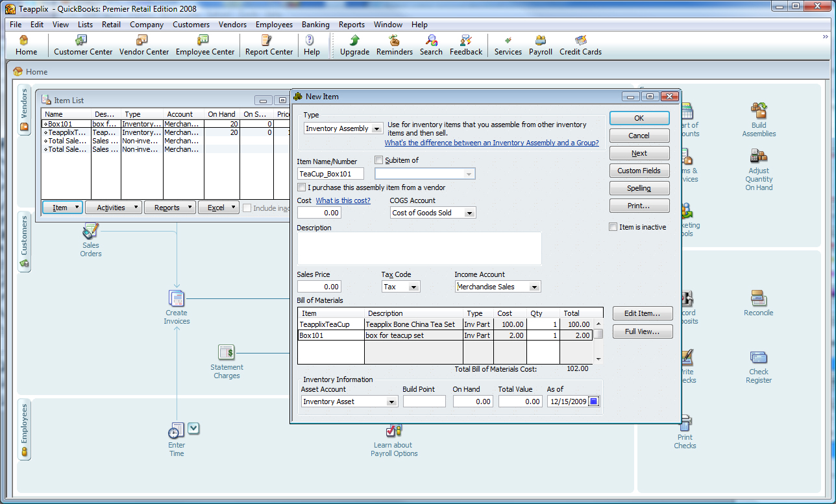Open Home from the icon toolbar
836x504 pixels.
click(x=26, y=45)
